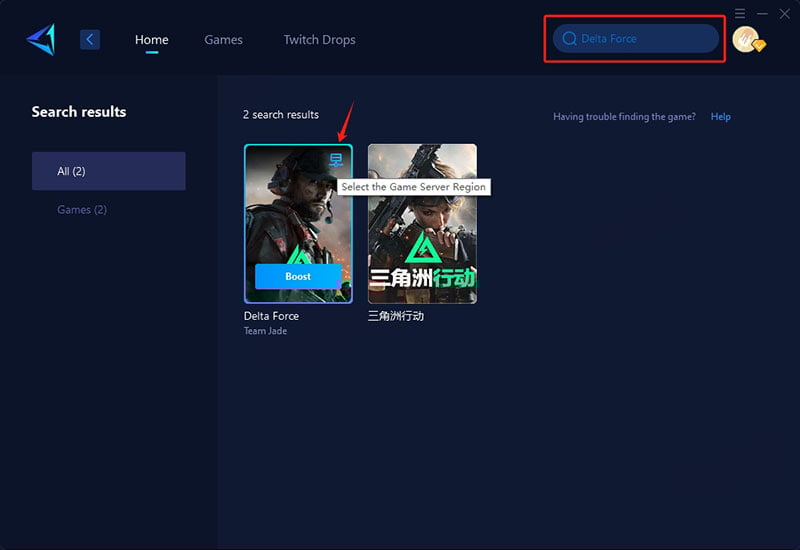Go back with the left chevron button

(x=90, y=39)
